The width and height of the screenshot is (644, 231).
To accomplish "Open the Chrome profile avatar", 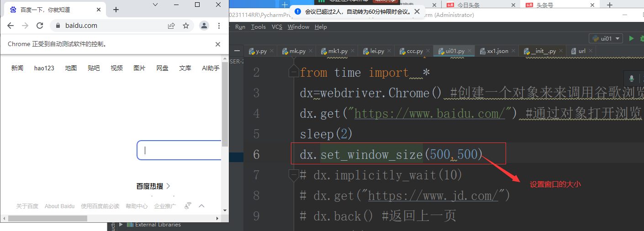I will [204, 26].
